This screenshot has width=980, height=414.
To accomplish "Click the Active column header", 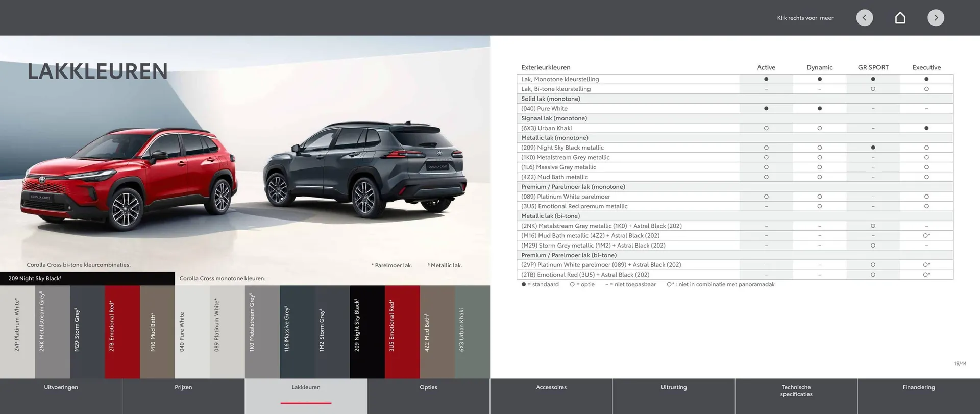I will click(766, 67).
